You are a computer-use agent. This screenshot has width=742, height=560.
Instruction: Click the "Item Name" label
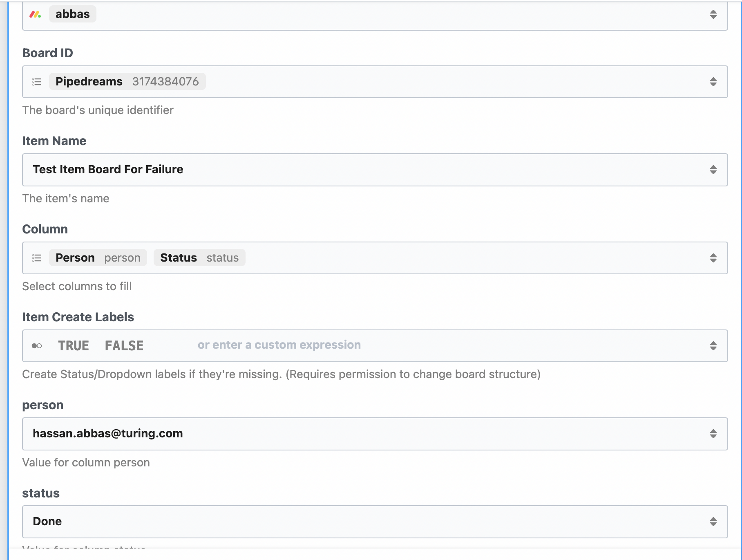[54, 141]
